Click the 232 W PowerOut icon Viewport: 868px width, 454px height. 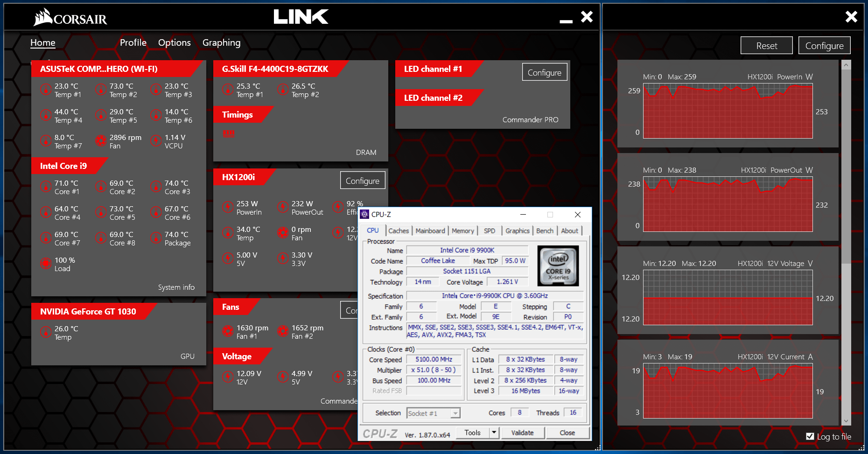pos(282,207)
